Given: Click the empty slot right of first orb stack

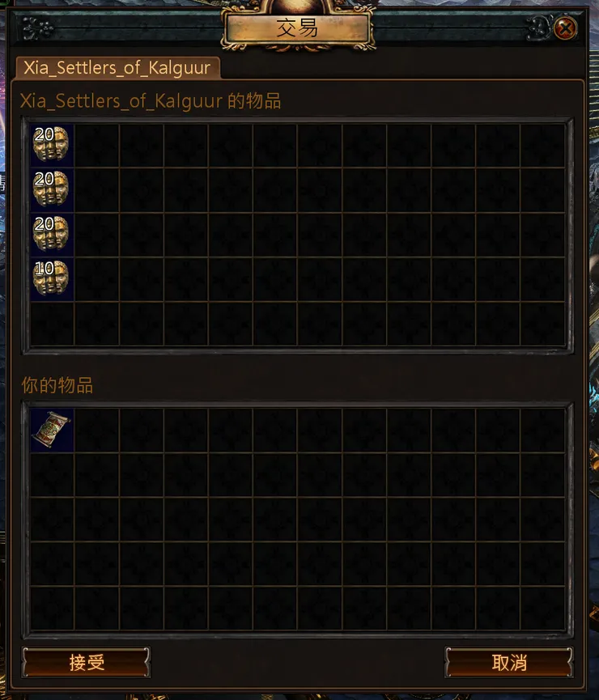Looking at the screenshot, I should pyautogui.click(x=96, y=145).
